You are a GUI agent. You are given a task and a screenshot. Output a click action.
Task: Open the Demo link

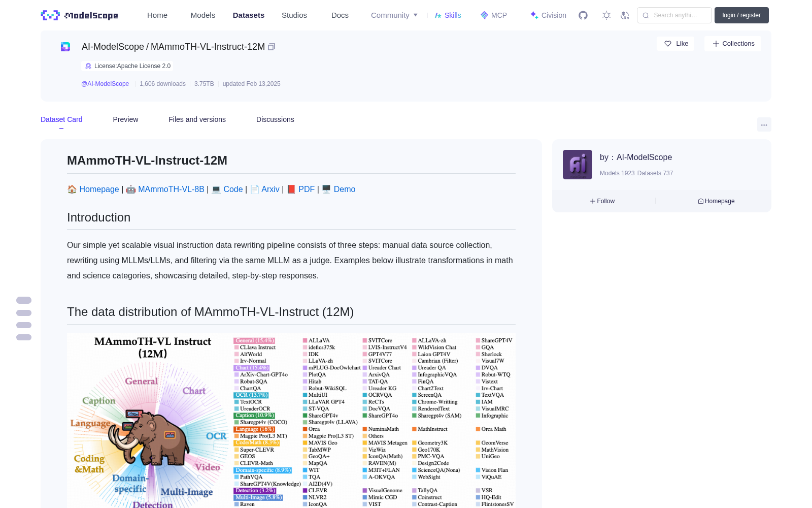pyautogui.click(x=345, y=189)
